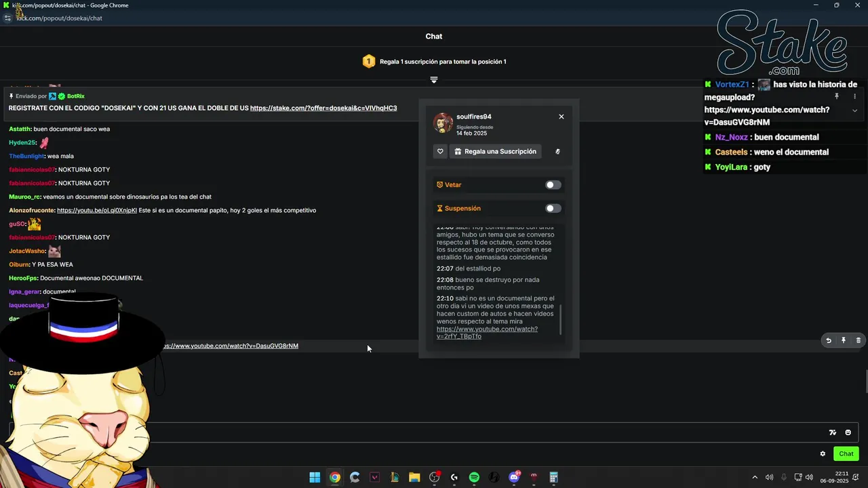Screen dimensions: 868x488
Task: Click Chrome icon in taskbar
Action: [x=335, y=477]
